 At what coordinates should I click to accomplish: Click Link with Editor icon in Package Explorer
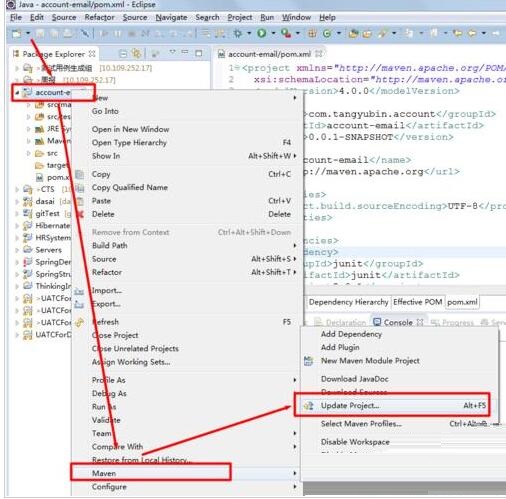click(x=136, y=53)
